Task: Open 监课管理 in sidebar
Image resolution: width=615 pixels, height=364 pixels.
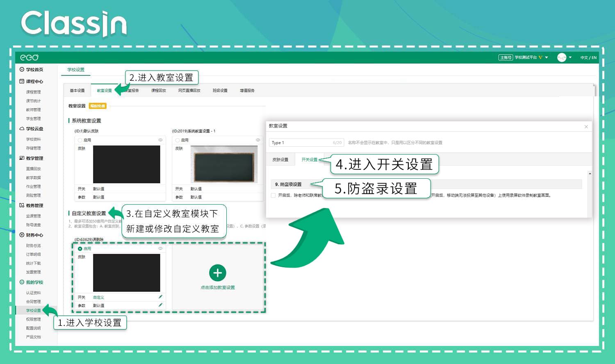Action: pos(33,216)
